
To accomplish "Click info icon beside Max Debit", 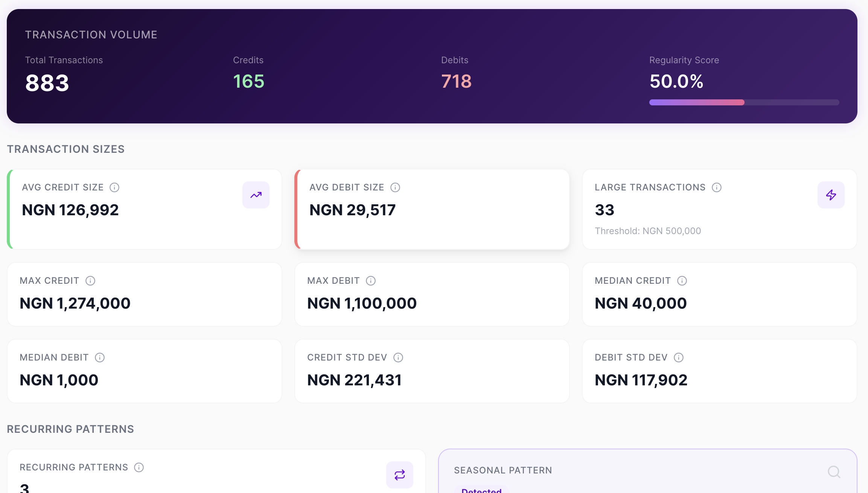I will pos(371,281).
